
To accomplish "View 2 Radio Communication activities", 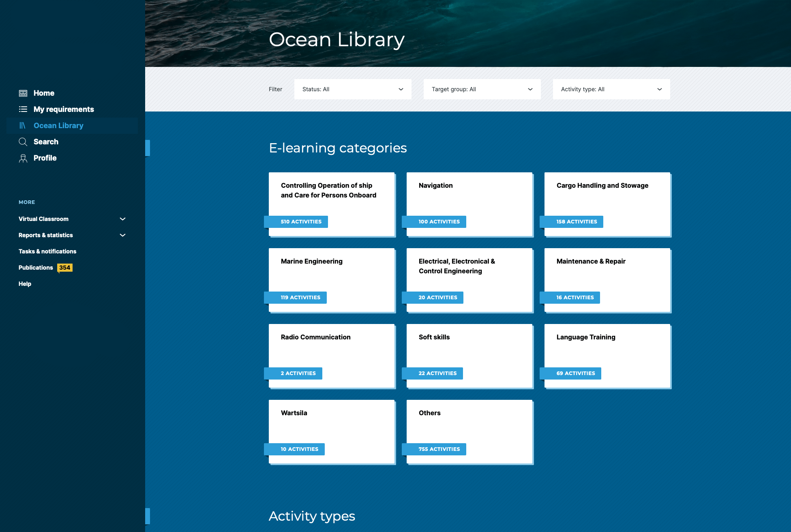I will 293,373.
